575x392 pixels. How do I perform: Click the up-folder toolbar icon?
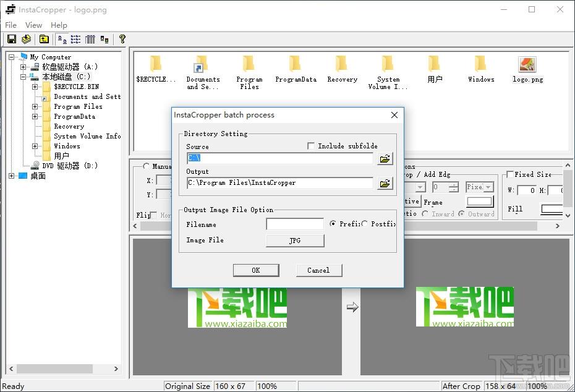tap(44, 39)
